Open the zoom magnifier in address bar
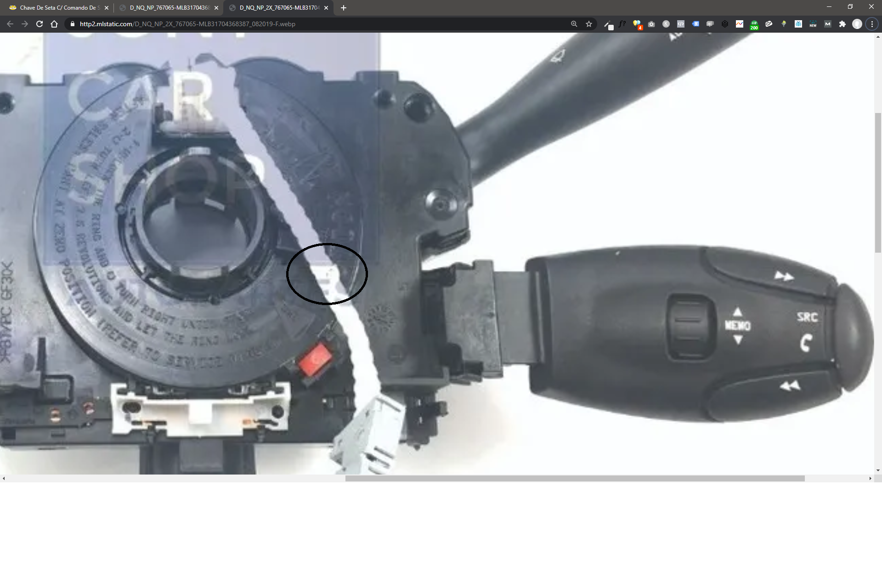882x588 pixels. click(x=574, y=24)
